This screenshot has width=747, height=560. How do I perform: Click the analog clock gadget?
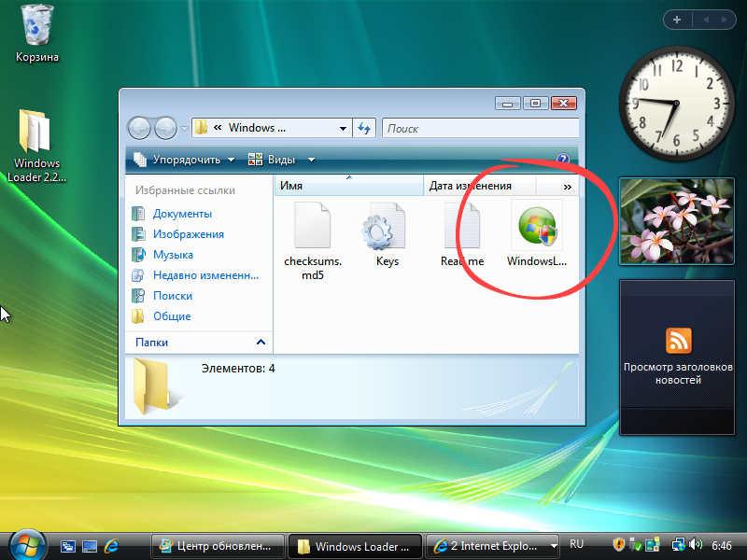pos(676,104)
